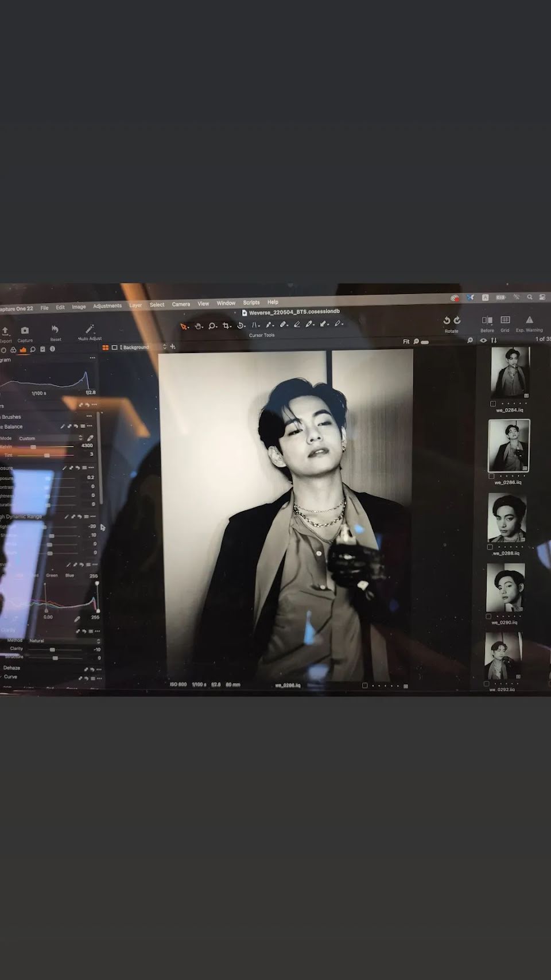Open the Adjustments menu
This screenshot has width=551, height=980.
click(107, 306)
